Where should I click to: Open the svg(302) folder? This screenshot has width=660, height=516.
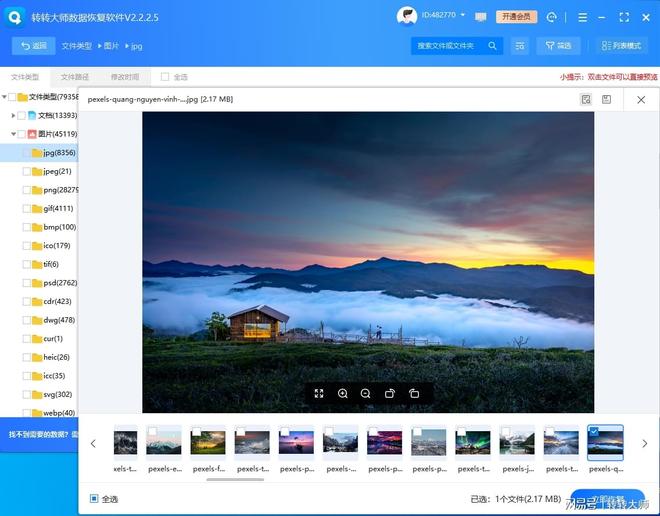[x=52, y=394]
